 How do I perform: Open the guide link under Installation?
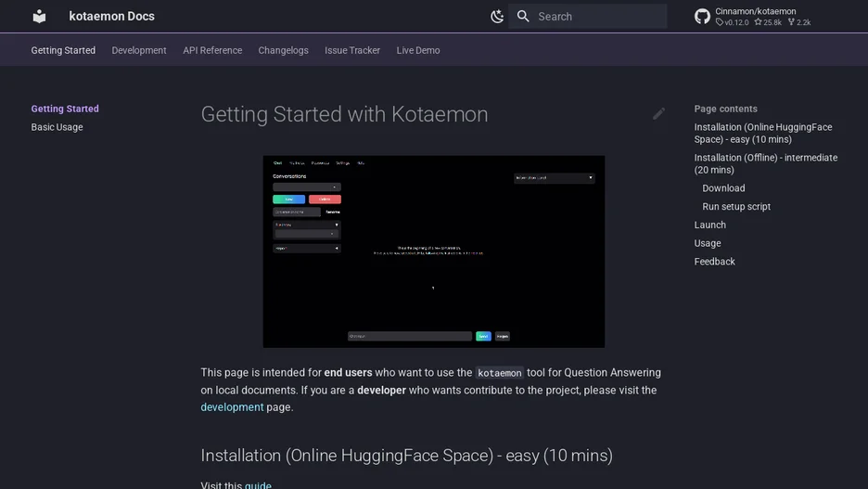(258, 484)
